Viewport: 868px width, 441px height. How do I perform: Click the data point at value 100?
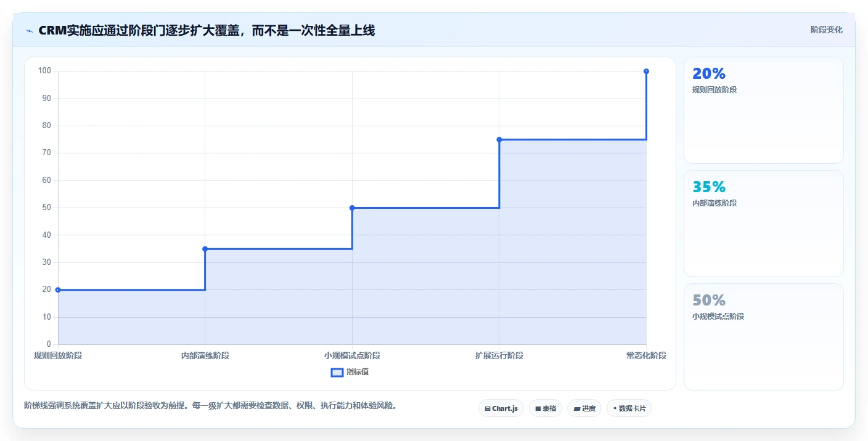pos(646,71)
